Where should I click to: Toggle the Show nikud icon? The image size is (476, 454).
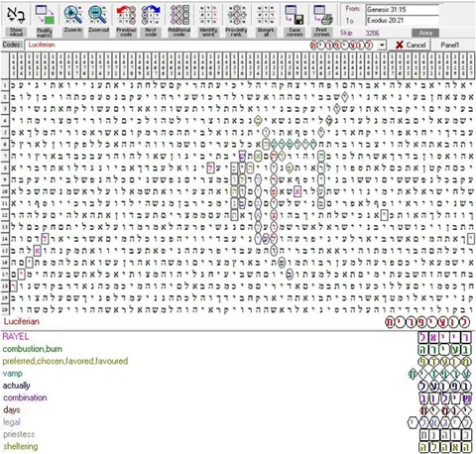pos(16,15)
